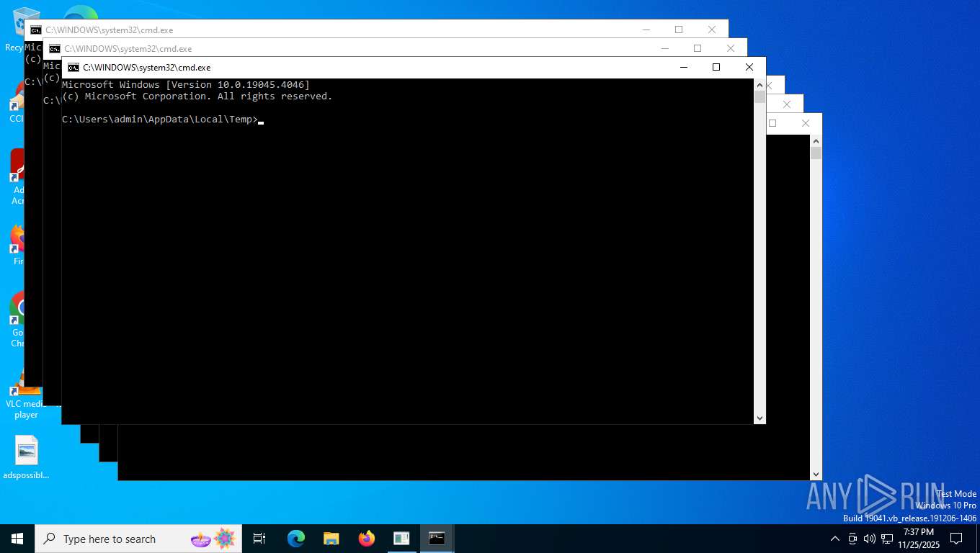Select the Google Chrome desktop shortcut
The height and width of the screenshot is (553, 980).
click(17, 318)
